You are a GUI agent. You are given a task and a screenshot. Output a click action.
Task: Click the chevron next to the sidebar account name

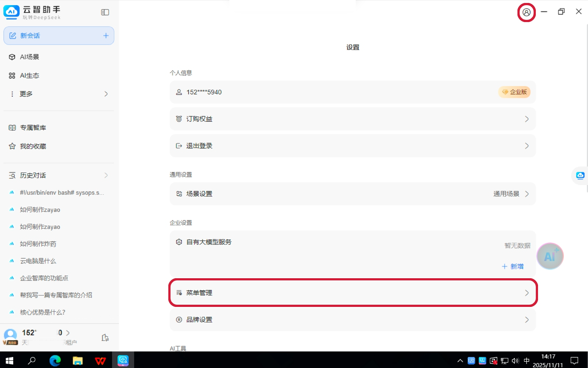click(x=68, y=333)
